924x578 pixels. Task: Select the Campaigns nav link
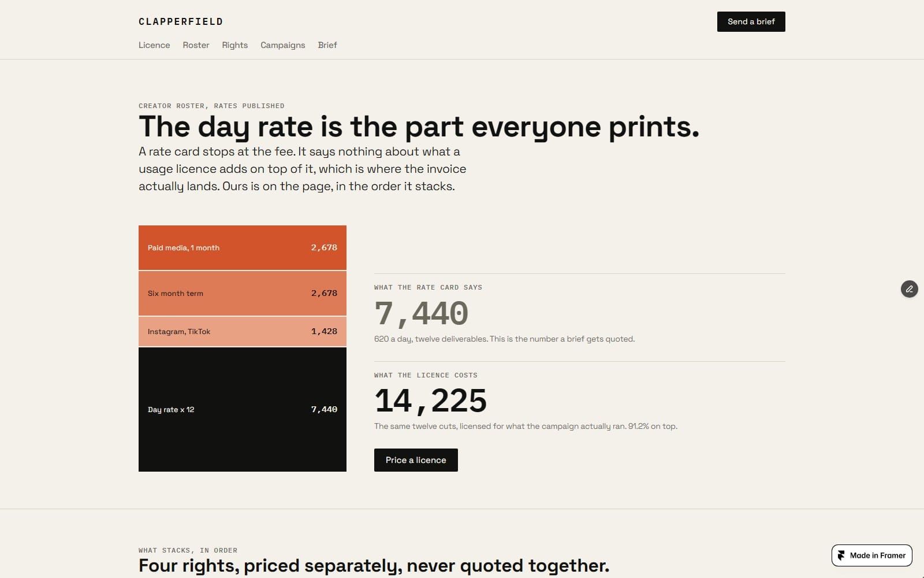(x=282, y=45)
